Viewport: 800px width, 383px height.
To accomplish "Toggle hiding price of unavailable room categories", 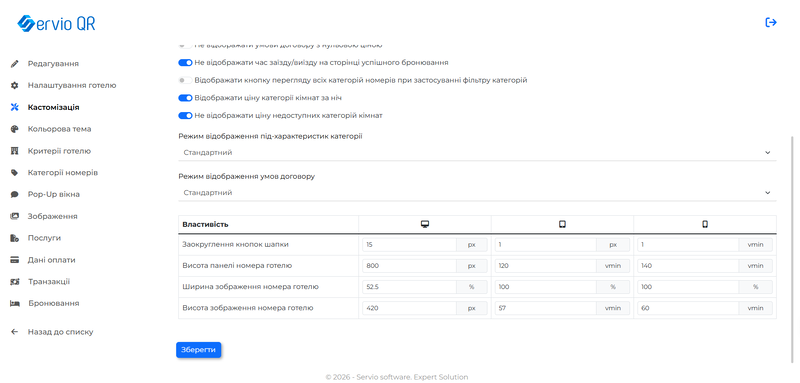I will point(185,116).
